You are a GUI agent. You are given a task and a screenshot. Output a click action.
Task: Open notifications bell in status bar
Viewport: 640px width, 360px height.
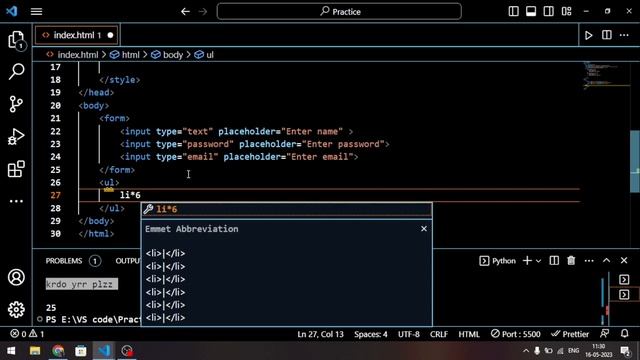[x=624, y=334]
